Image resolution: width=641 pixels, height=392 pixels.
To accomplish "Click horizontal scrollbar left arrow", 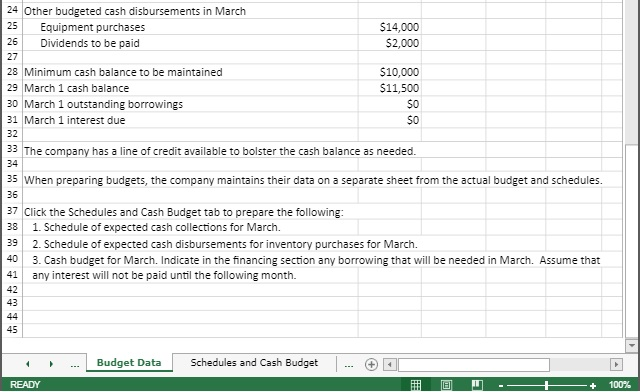I will tap(390, 364).
